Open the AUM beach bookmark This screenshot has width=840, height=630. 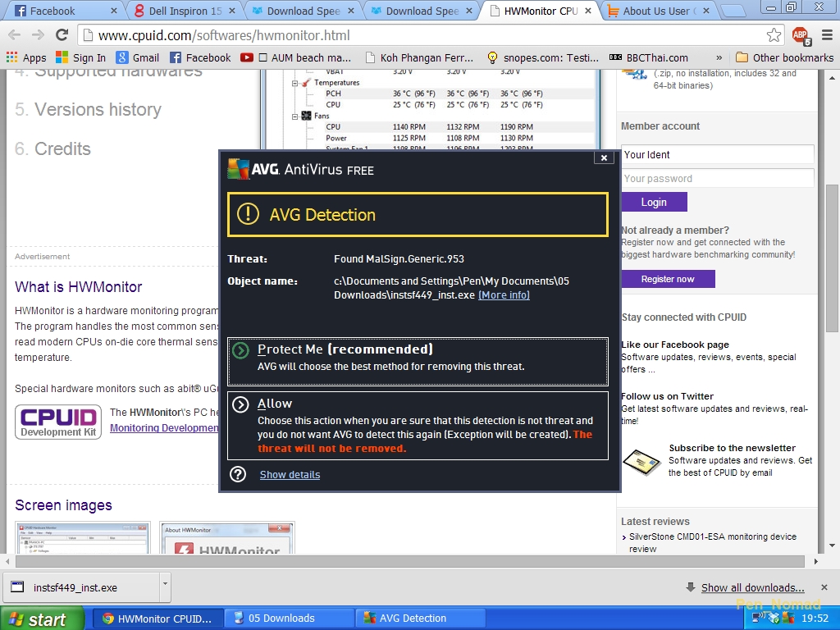click(305, 58)
